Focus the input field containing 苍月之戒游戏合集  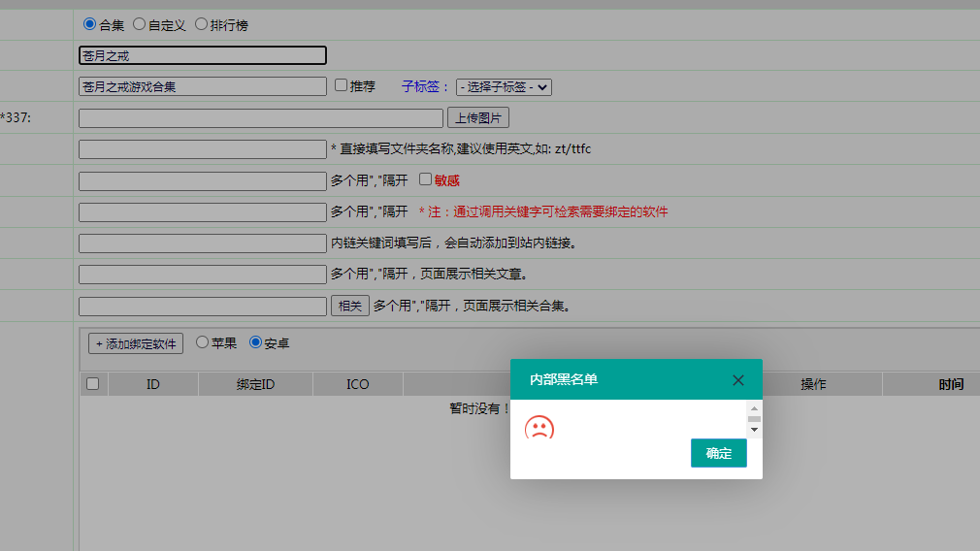click(x=202, y=87)
